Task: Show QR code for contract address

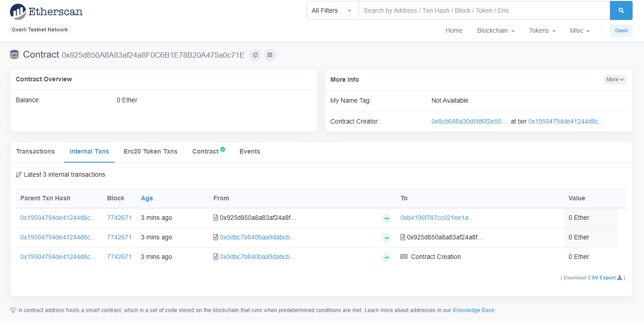Action: click(270, 55)
